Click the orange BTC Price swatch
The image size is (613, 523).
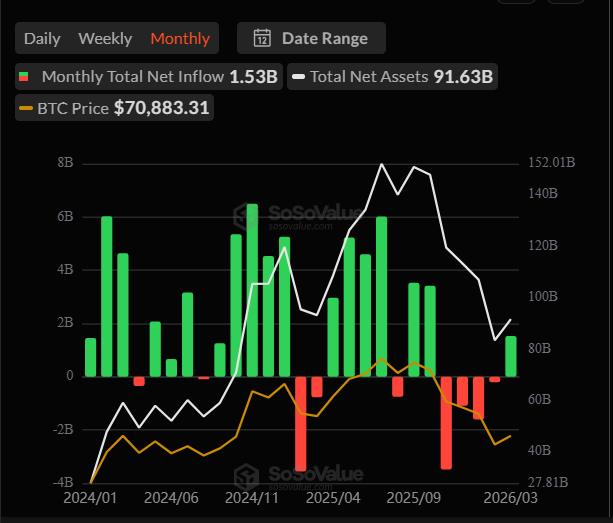click(26, 108)
